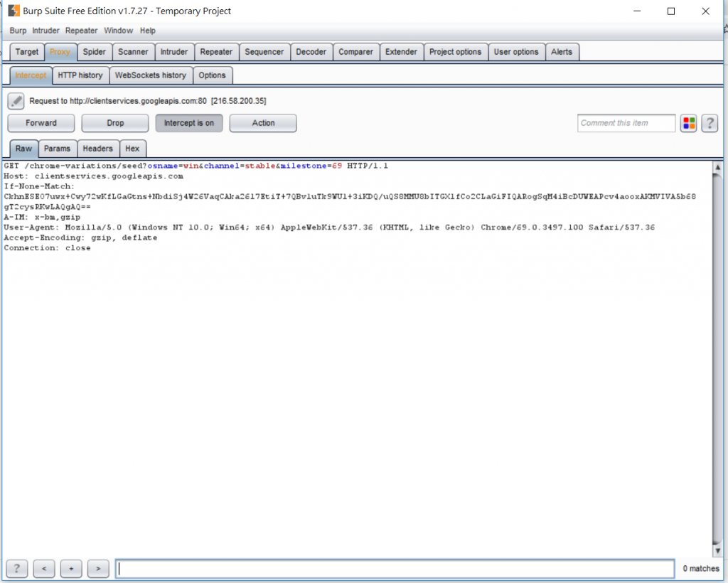
Task: Switch to the Hex view tab
Action: 132,149
